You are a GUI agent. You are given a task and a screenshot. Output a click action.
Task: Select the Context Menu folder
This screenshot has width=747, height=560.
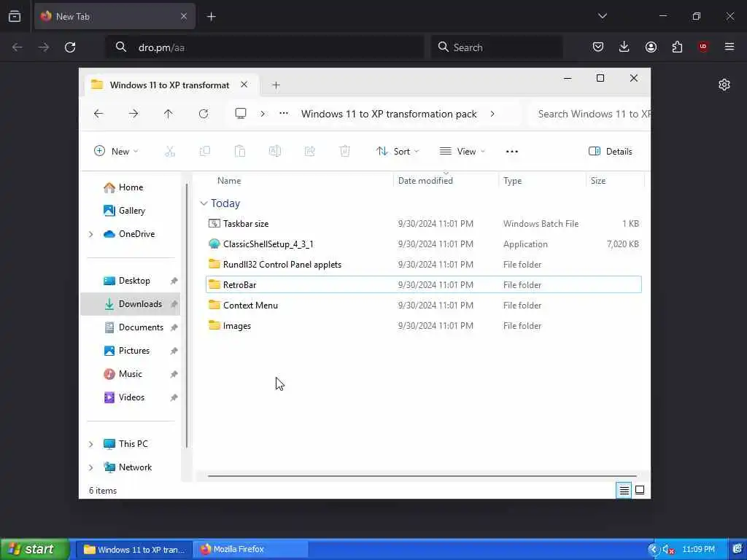coord(424,306)
